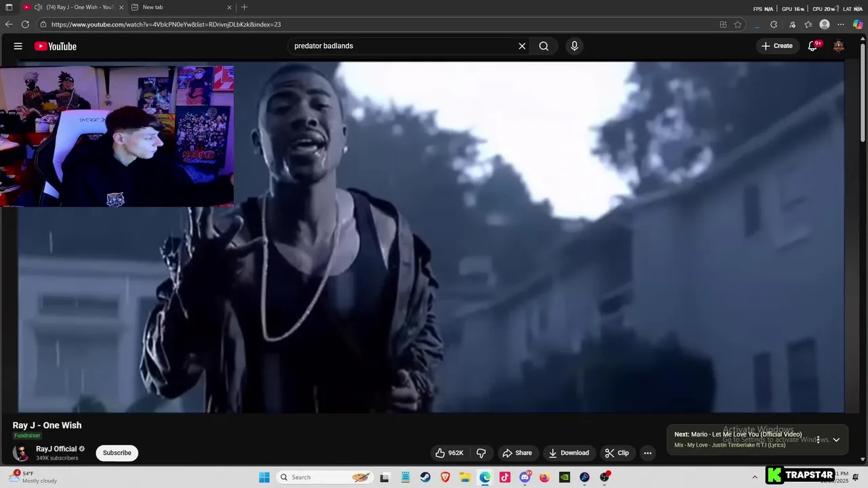Click the Fundraiser badge
Viewport: 868px width, 488px height.
coord(27,436)
